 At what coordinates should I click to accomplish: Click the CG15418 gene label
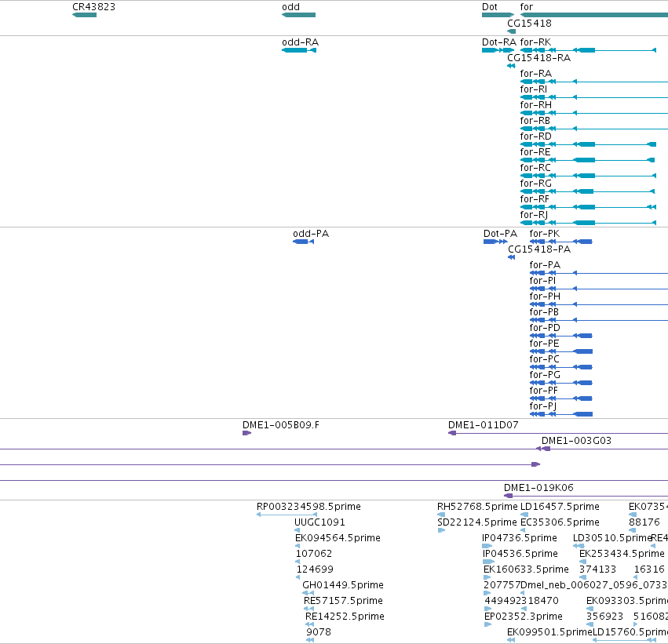pyautogui.click(x=529, y=24)
